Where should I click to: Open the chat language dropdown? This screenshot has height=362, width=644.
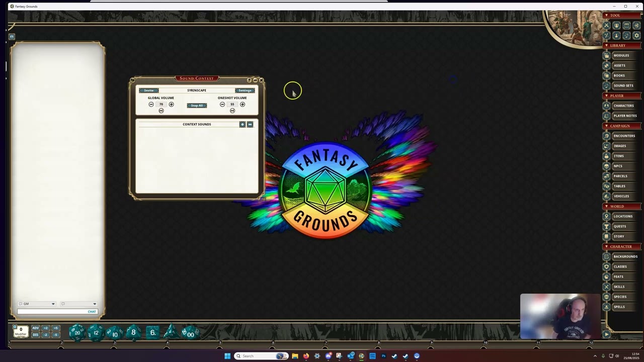click(78, 304)
